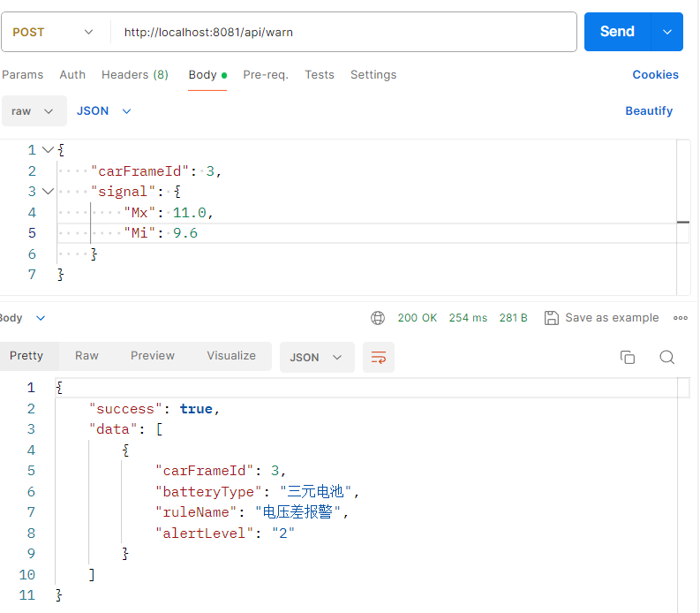700x613 pixels.
Task: Click the "电压差报警" rule name value
Action: coord(297,512)
